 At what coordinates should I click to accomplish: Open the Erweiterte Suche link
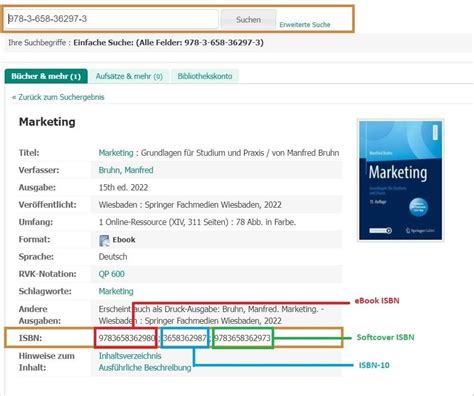[305, 25]
